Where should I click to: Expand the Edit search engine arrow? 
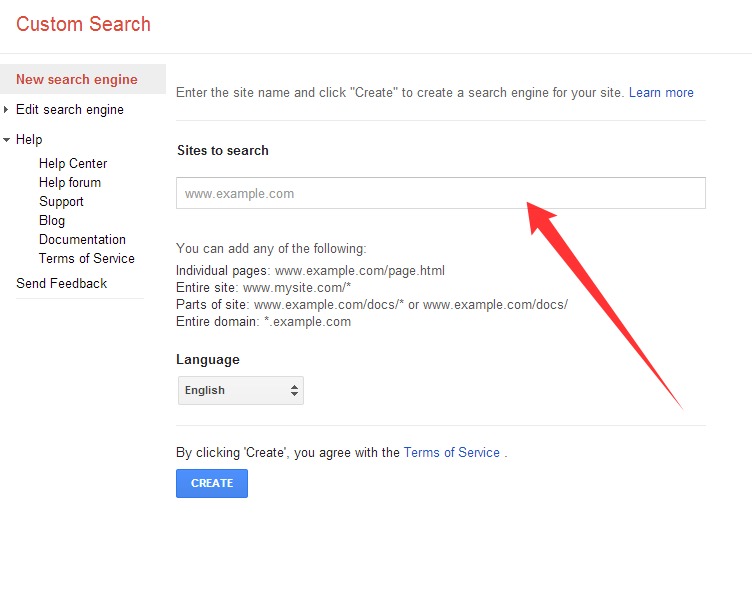[6, 110]
